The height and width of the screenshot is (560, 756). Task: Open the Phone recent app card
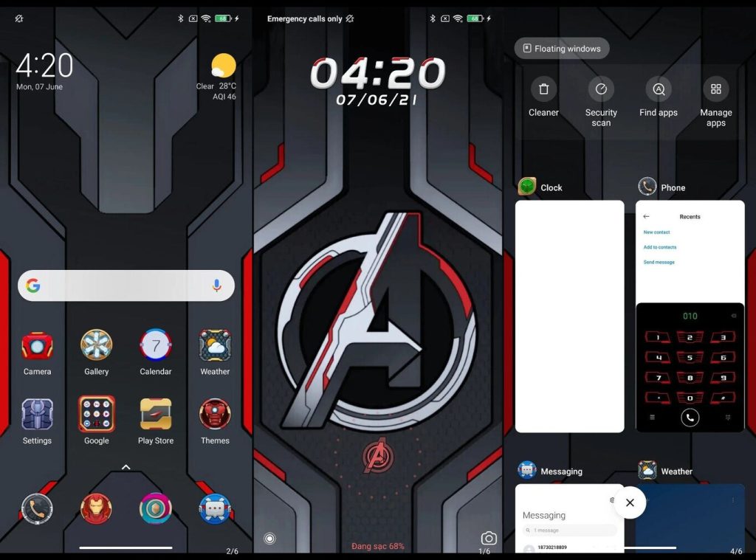pyautogui.click(x=690, y=316)
